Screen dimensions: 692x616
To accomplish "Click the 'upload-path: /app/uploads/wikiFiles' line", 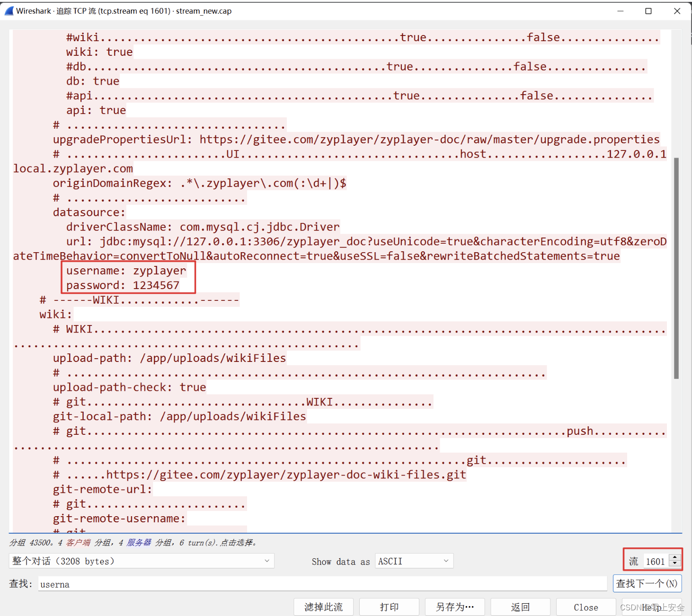I will tap(169, 358).
